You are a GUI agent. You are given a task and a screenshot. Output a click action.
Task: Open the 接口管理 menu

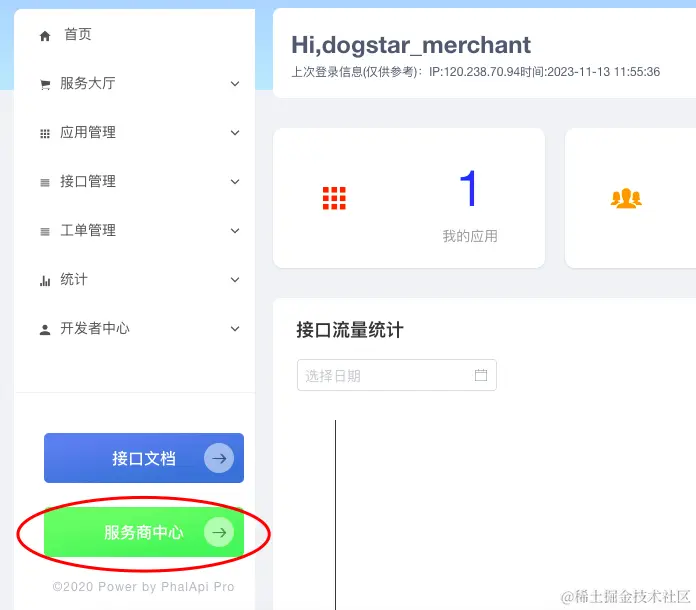tap(135, 181)
